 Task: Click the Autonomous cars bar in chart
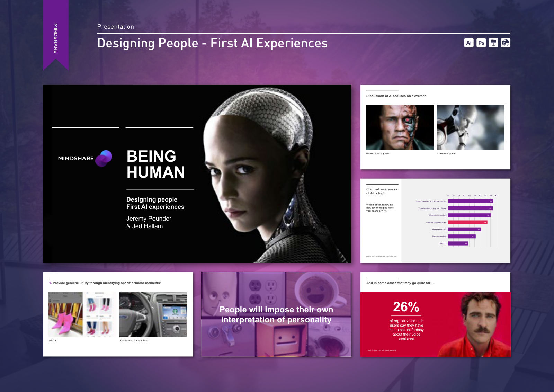(464, 229)
